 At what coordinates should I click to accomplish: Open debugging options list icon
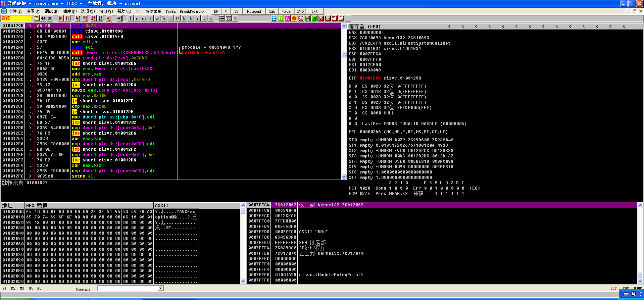click(x=221, y=18)
